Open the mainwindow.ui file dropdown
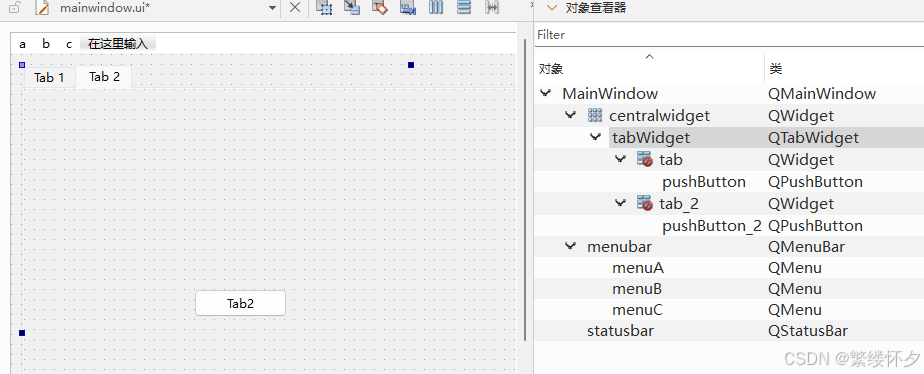Image resolution: width=924 pixels, height=374 pixels. click(x=272, y=8)
